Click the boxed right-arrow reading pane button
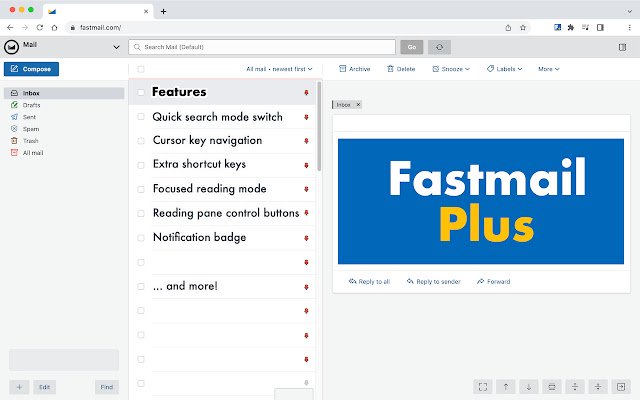The height and width of the screenshot is (400, 640). click(621, 387)
